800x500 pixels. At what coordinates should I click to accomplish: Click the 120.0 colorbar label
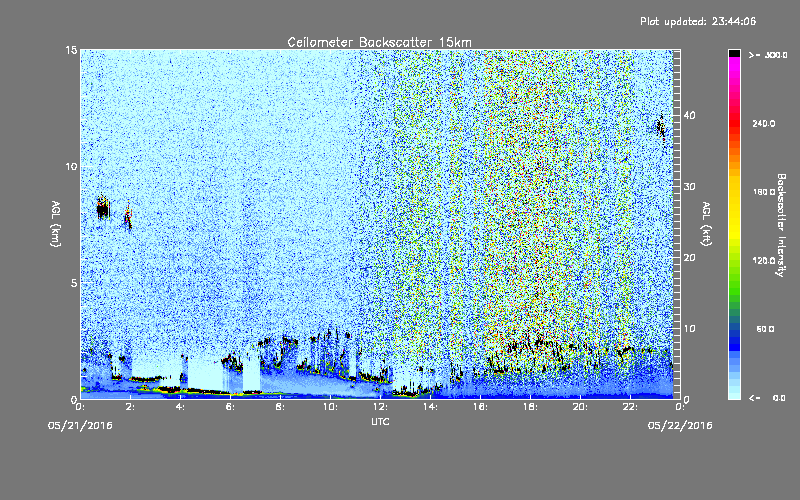[764, 261]
